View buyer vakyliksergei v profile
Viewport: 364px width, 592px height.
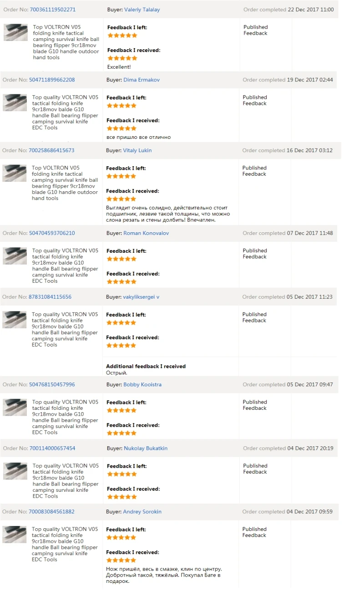(141, 297)
